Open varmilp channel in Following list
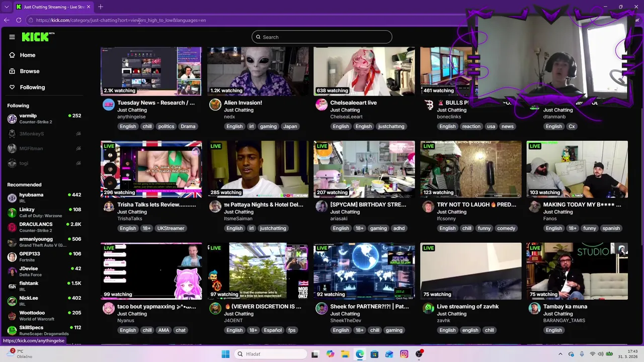644x362 pixels. click(x=44, y=119)
